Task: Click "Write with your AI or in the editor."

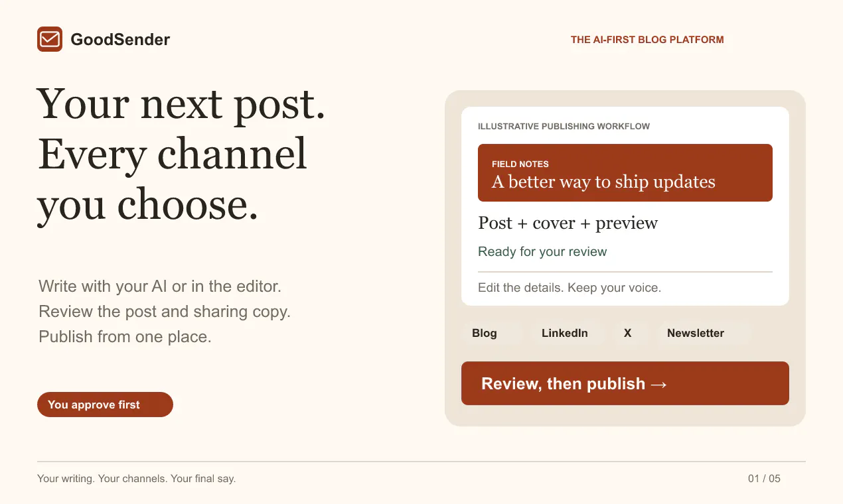Action: pos(160,286)
